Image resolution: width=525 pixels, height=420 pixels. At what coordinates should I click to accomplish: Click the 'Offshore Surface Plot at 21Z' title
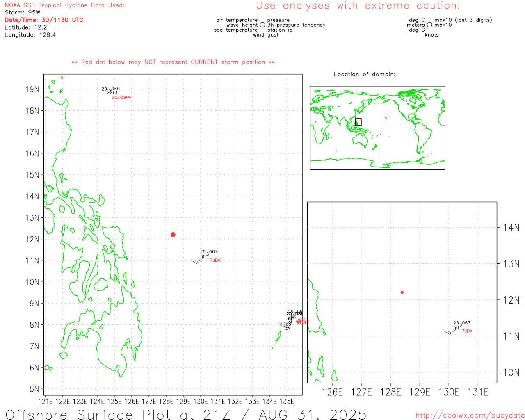pyautogui.click(x=118, y=415)
